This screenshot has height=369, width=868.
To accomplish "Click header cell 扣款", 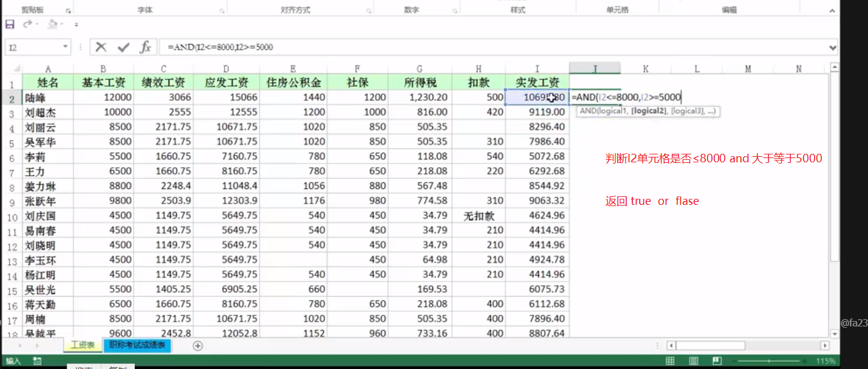I will pos(479,82).
